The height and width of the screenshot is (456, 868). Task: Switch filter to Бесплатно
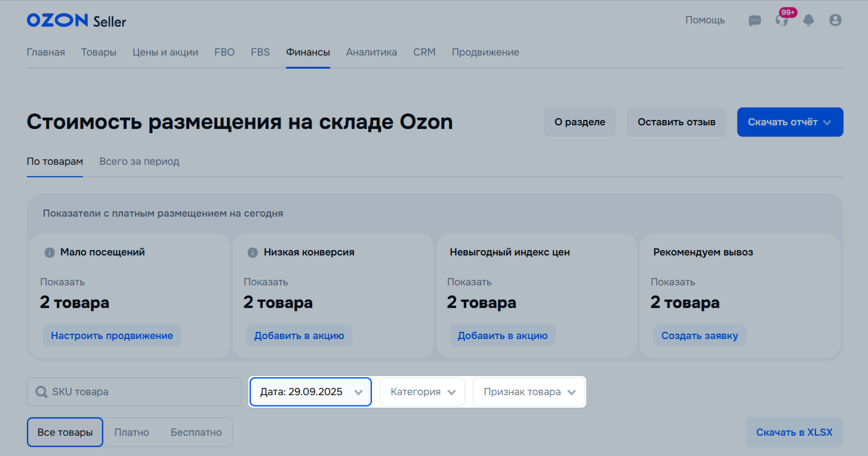[196, 432]
